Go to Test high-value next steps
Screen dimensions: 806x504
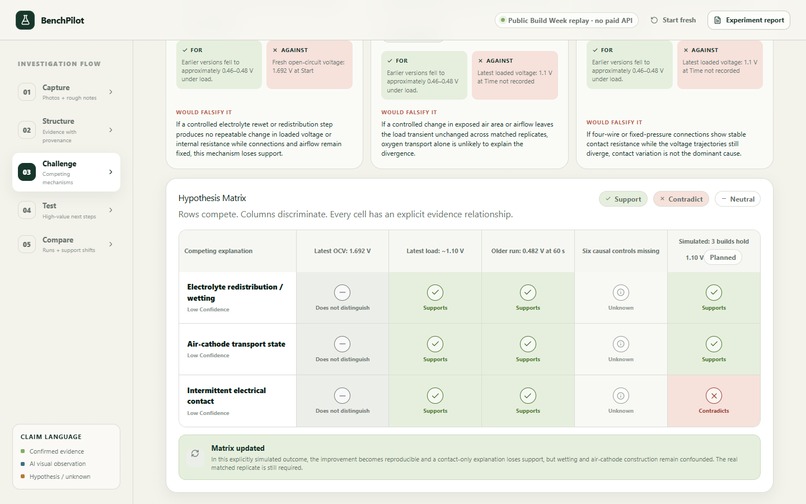click(66, 210)
